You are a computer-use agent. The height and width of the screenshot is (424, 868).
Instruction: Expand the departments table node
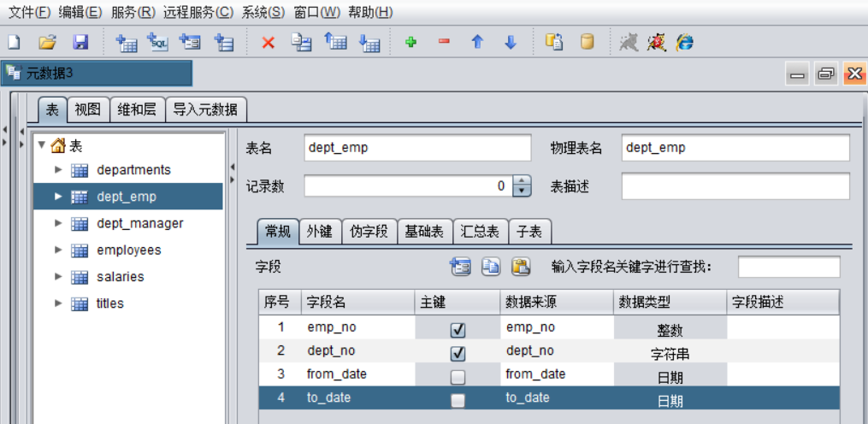point(58,169)
